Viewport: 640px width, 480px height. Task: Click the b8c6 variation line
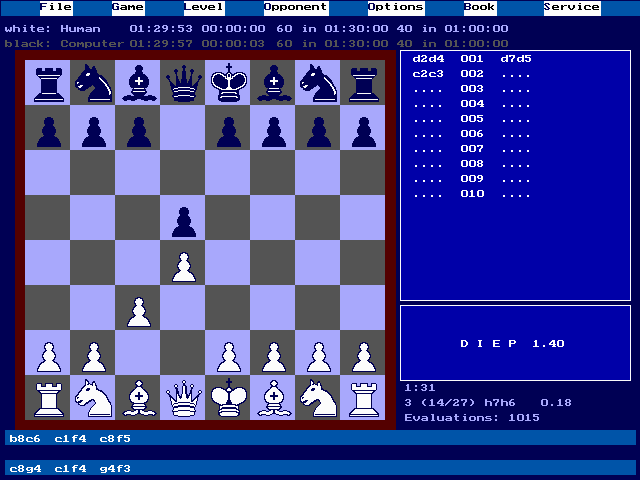point(320,438)
